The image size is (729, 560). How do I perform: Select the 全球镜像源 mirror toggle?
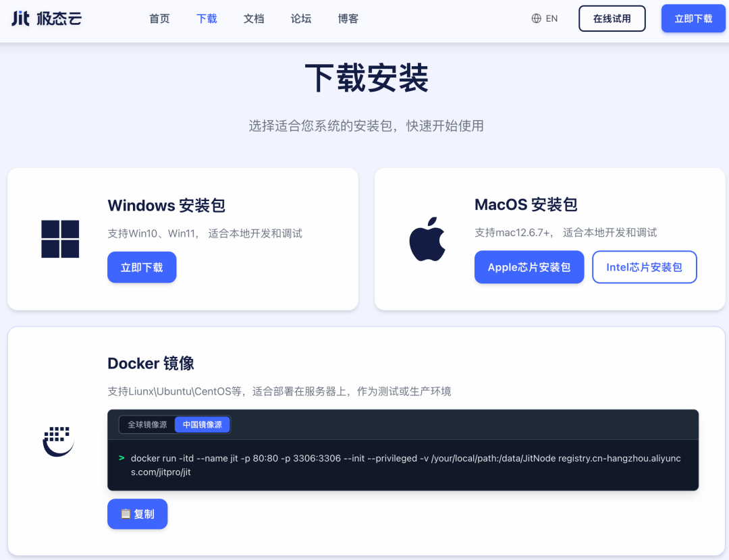(147, 424)
